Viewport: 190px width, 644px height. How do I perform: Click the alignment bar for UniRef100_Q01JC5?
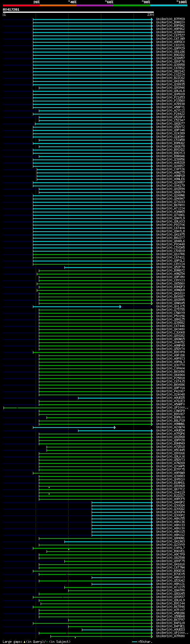tap(77, 307)
